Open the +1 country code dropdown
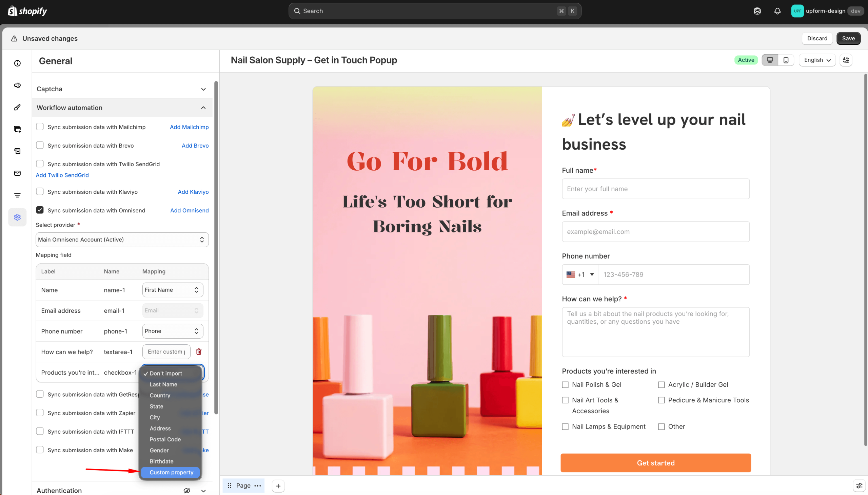 pyautogui.click(x=580, y=275)
